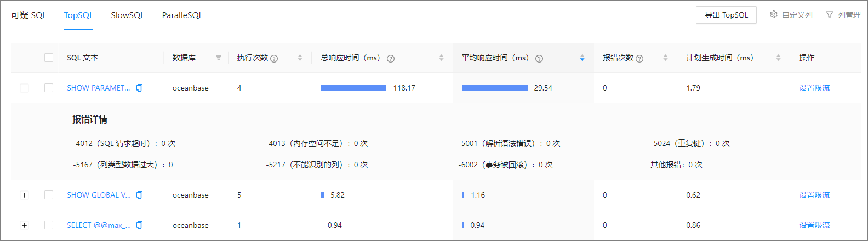Sort by 平均响应时间 (ms) column

(582, 58)
